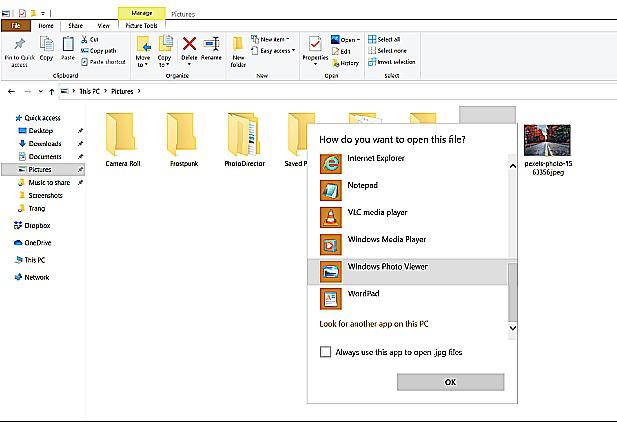Click Select none in ribbon
617x422 pixels.
point(387,50)
